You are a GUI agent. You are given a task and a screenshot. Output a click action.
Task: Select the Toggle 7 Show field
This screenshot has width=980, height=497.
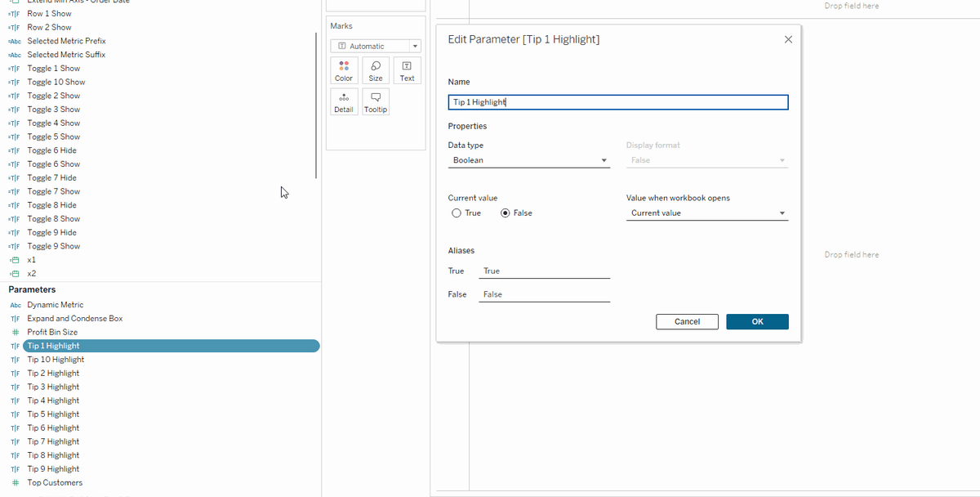coord(54,192)
